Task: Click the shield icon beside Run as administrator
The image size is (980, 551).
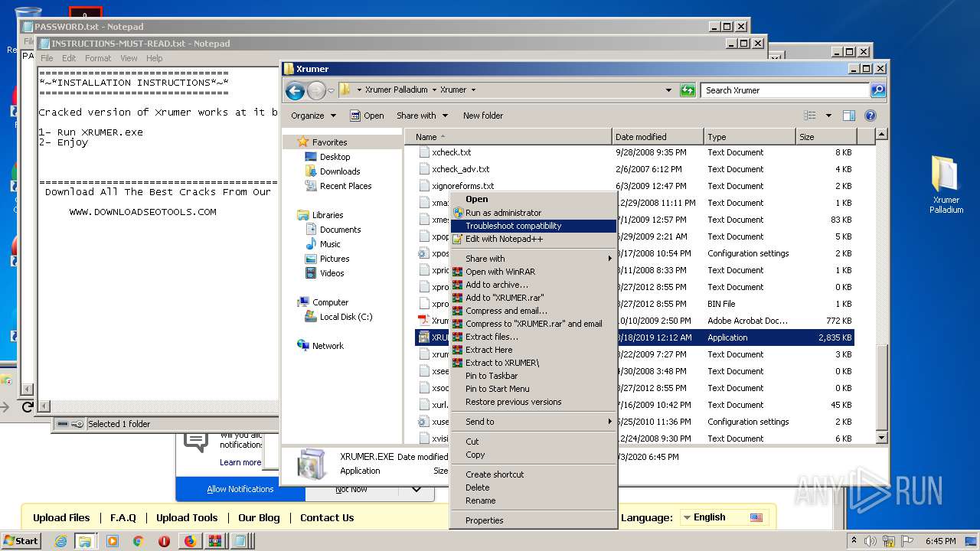Action: (457, 213)
